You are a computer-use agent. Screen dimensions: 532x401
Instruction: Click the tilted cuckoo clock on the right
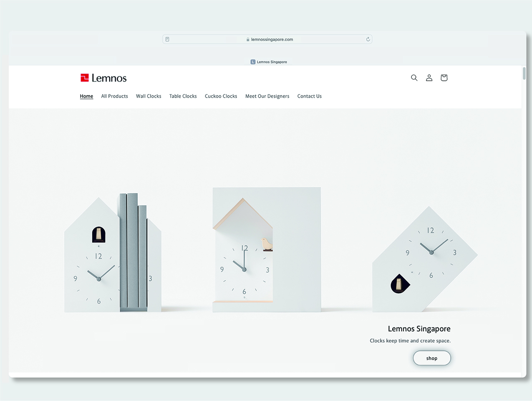click(x=425, y=259)
